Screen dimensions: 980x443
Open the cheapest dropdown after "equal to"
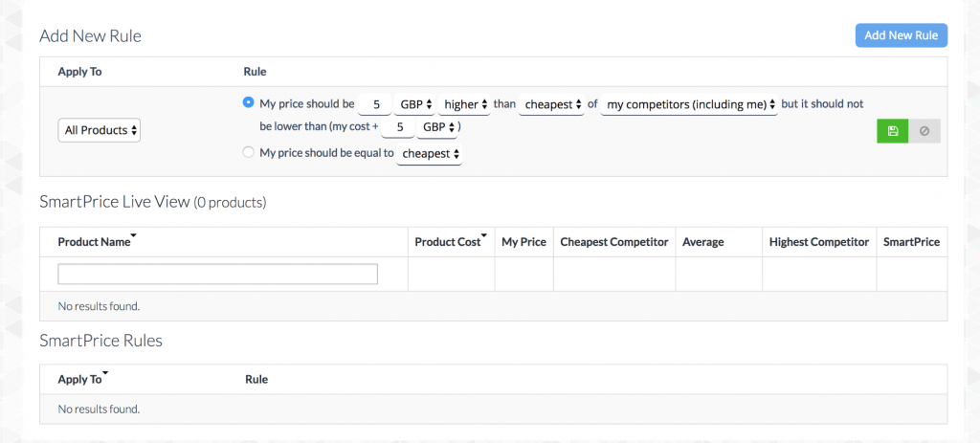coord(430,153)
